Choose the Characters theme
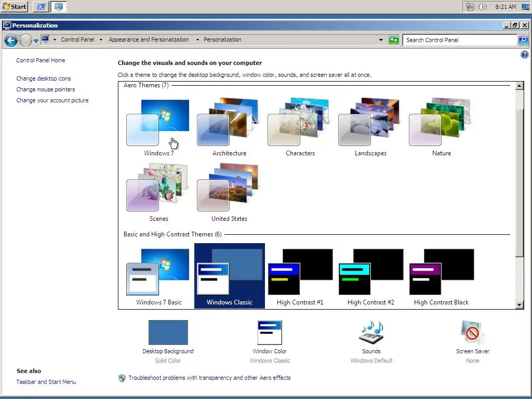 pos(300,127)
